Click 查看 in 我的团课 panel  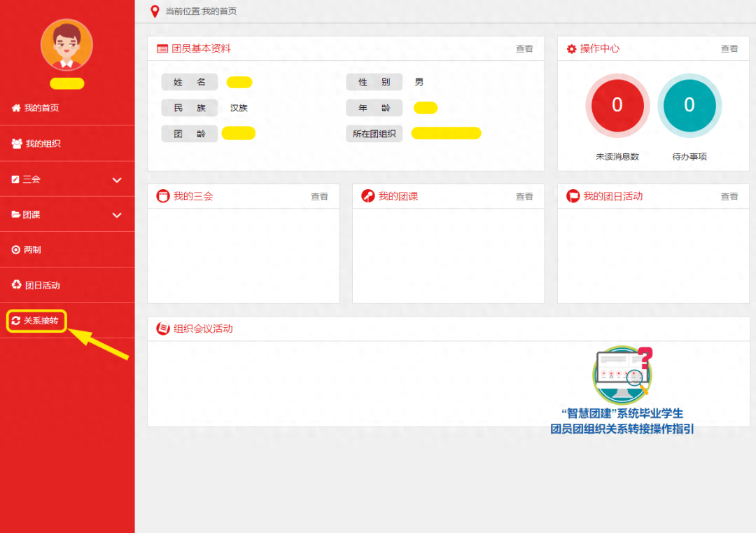524,197
